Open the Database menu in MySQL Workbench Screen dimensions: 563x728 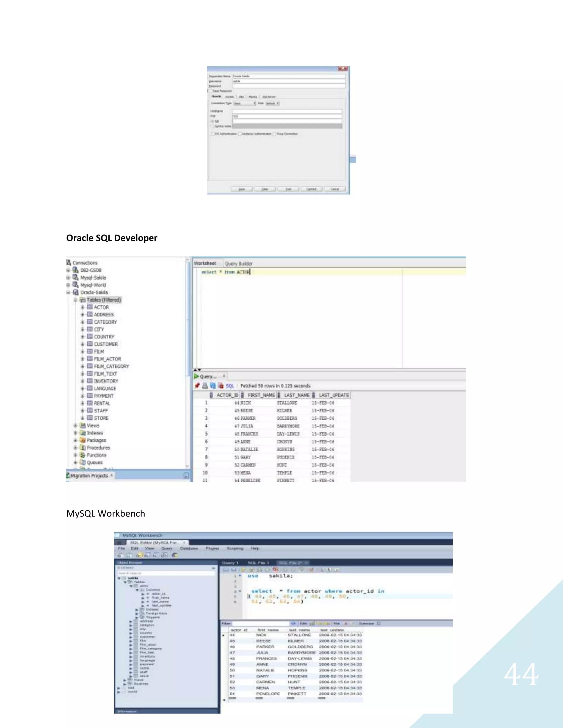pos(189,548)
